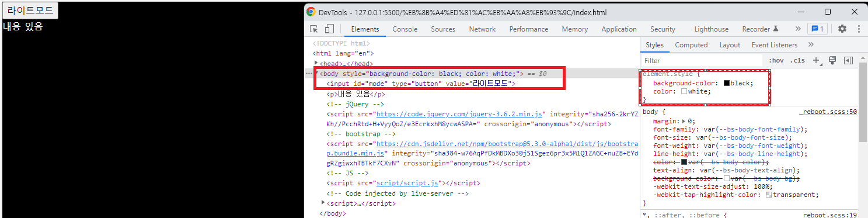Click the inspect element picker icon
Image resolution: width=868 pixels, height=218 pixels.
(314, 29)
